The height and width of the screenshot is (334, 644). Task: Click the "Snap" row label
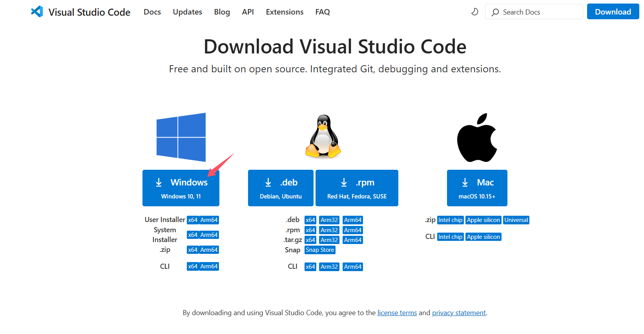click(x=293, y=250)
